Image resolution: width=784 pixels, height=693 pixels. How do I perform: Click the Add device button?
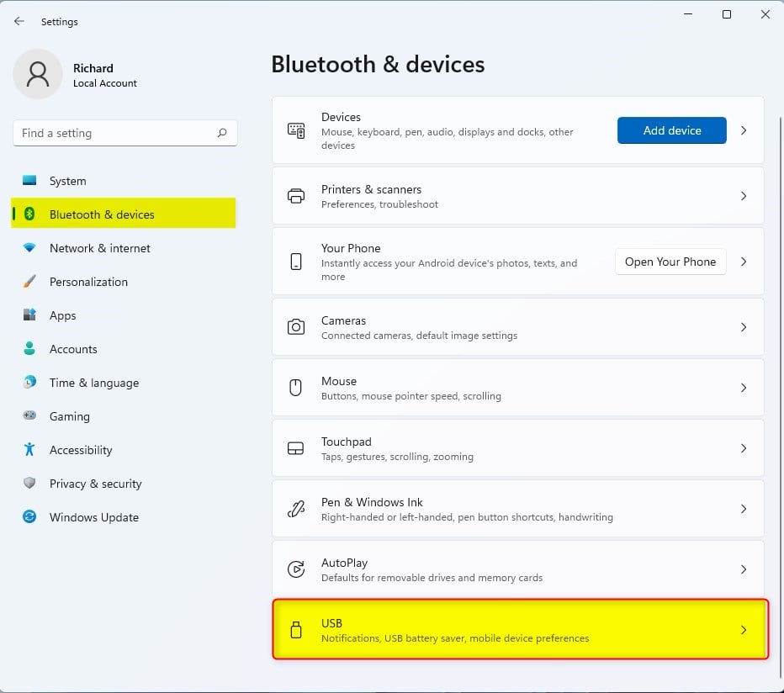671,130
